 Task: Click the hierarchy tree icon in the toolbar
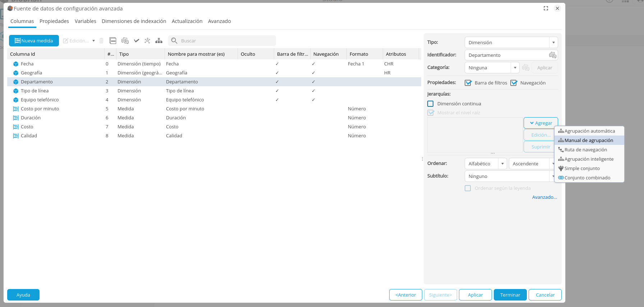pos(159,41)
